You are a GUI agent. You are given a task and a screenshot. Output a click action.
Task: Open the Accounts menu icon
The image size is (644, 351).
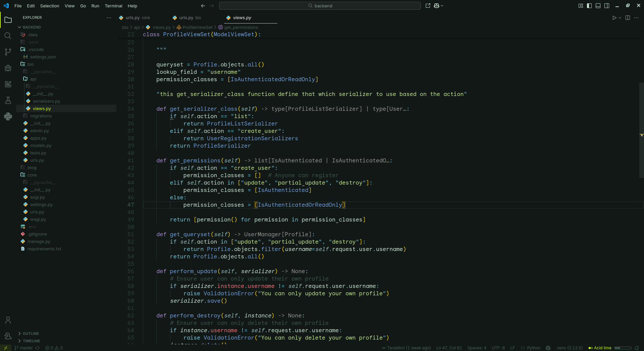(8, 320)
